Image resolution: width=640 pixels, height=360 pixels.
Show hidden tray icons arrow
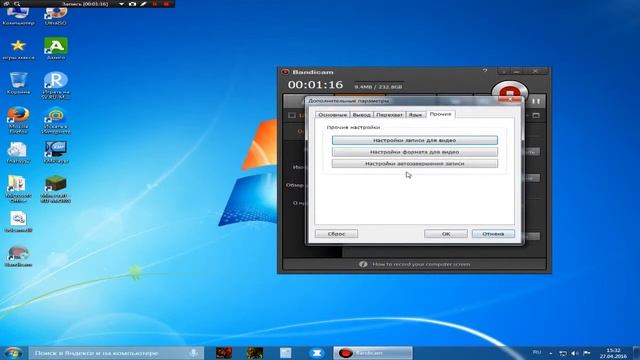click(x=551, y=353)
